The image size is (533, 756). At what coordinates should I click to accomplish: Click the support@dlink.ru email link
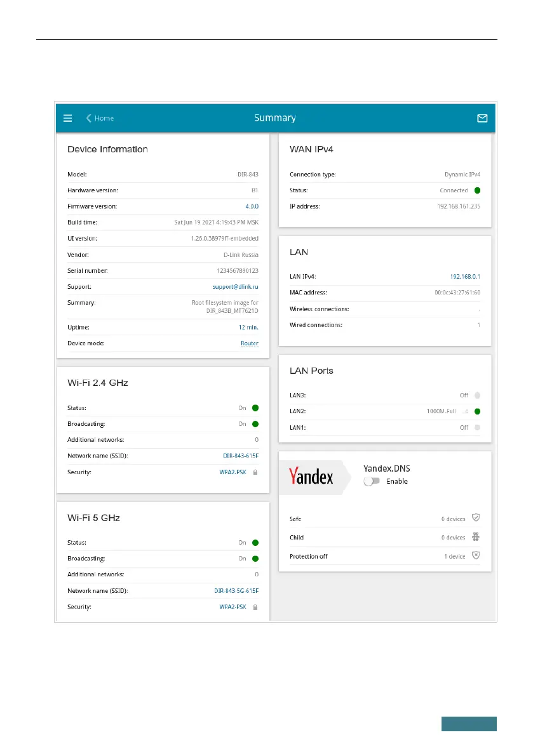236,286
